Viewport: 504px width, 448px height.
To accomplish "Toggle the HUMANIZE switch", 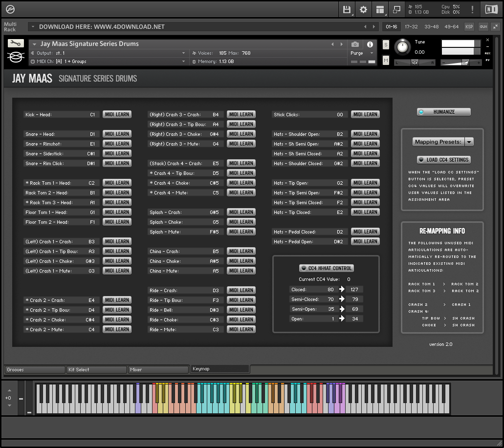I will [443, 112].
